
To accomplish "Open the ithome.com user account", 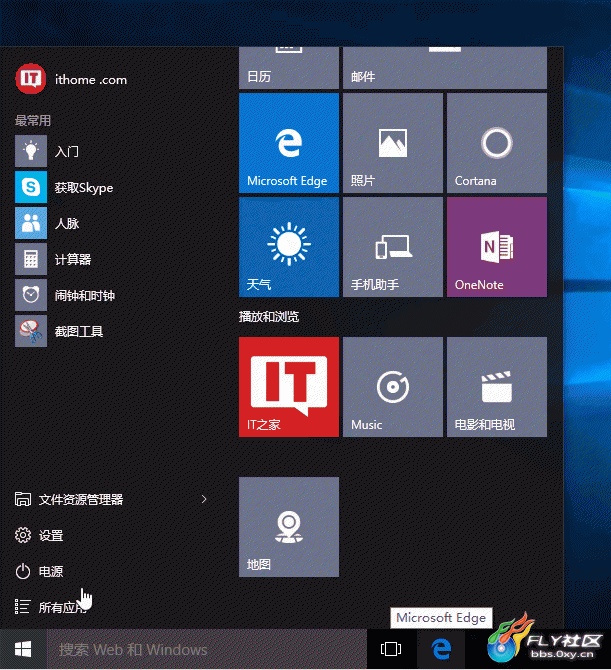I will coord(71,79).
